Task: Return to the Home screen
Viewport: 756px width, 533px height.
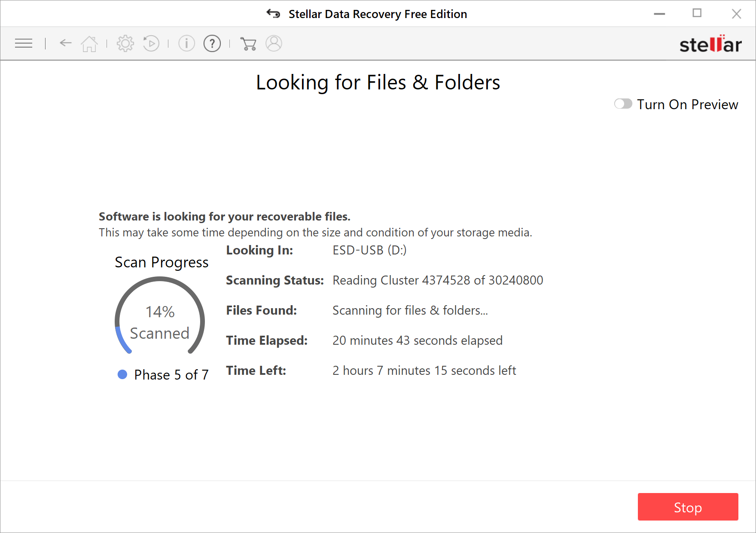Action: pyautogui.click(x=89, y=43)
